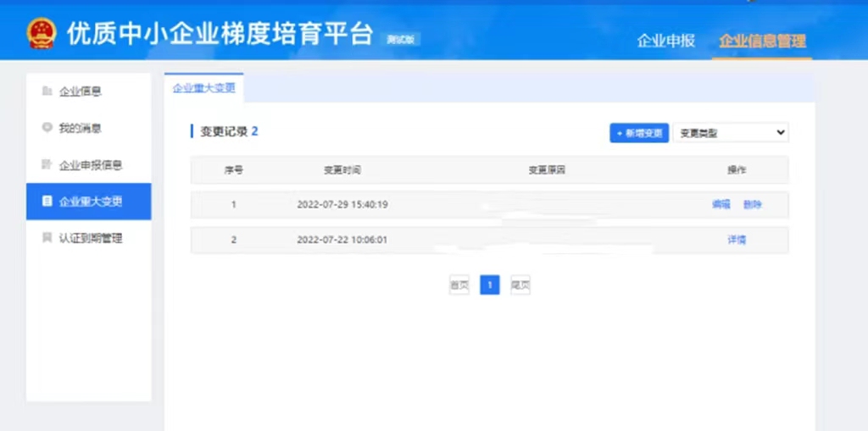Click the 我的消息 message icon
This screenshot has height=431, width=868.
click(x=47, y=128)
